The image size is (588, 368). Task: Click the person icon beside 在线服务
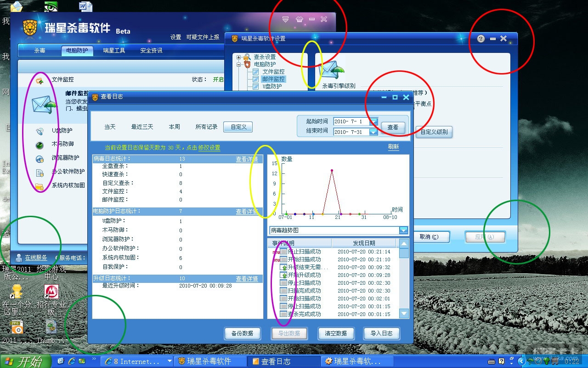coord(19,258)
